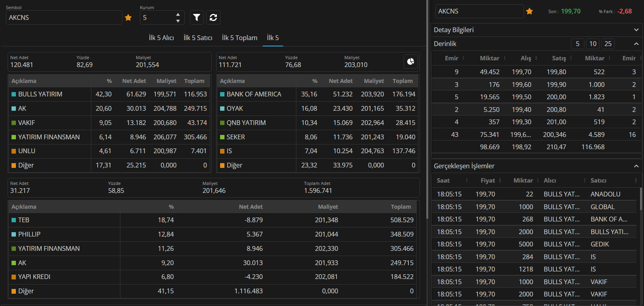644x306 pixels.
Task: Click into the Sembol input field
Action: coord(64,17)
